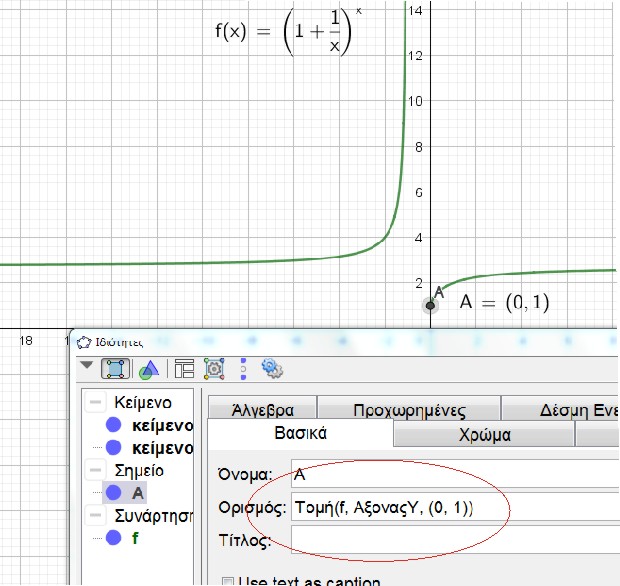Select the f(x) formula text on graph
The height and width of the screenshot is (586, 620).
click(x=288, y=30)
